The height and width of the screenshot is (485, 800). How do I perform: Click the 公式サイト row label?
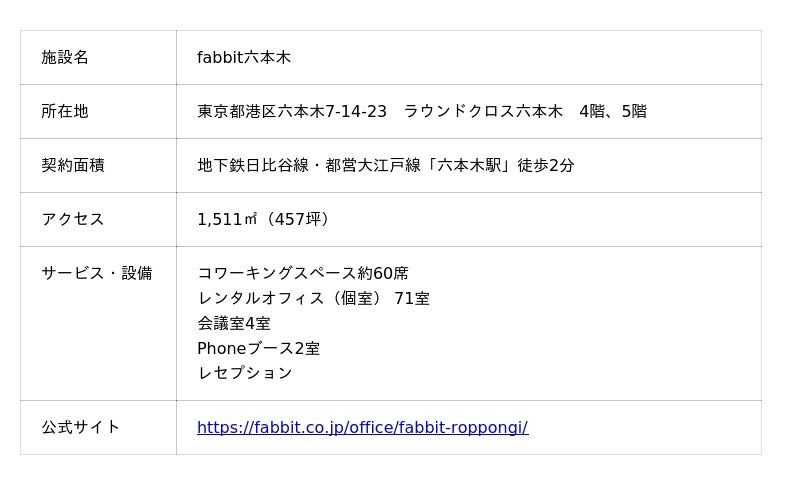point(81,427)
